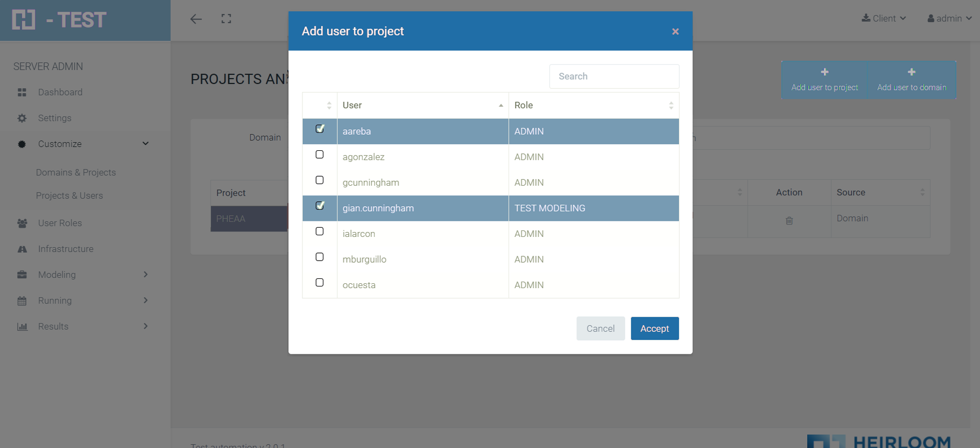The width and height of the screenshot is (980, 448).
Task: Click the back arrow icon
Action: click(196, 19)
